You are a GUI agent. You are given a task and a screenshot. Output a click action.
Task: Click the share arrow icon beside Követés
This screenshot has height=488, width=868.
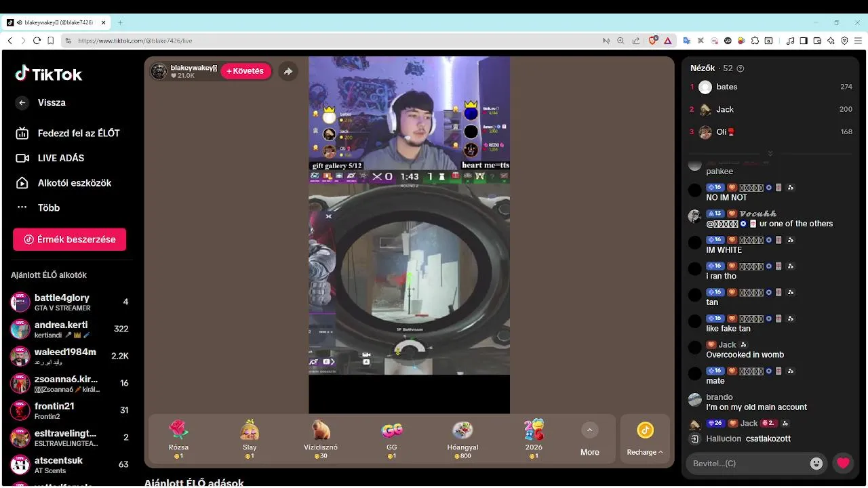[x=288, y=71]
